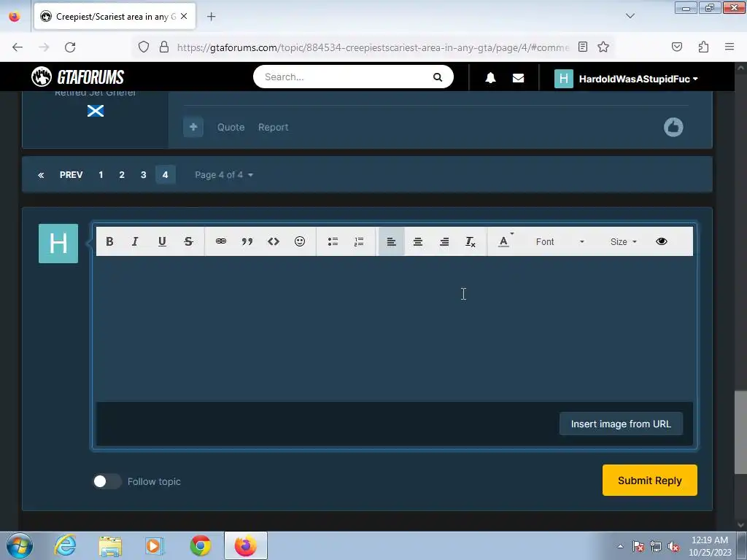The width and height of the screenshot is (747, 560).
Task: Toggle editor preview eye icon
Action: coord(661,241)
